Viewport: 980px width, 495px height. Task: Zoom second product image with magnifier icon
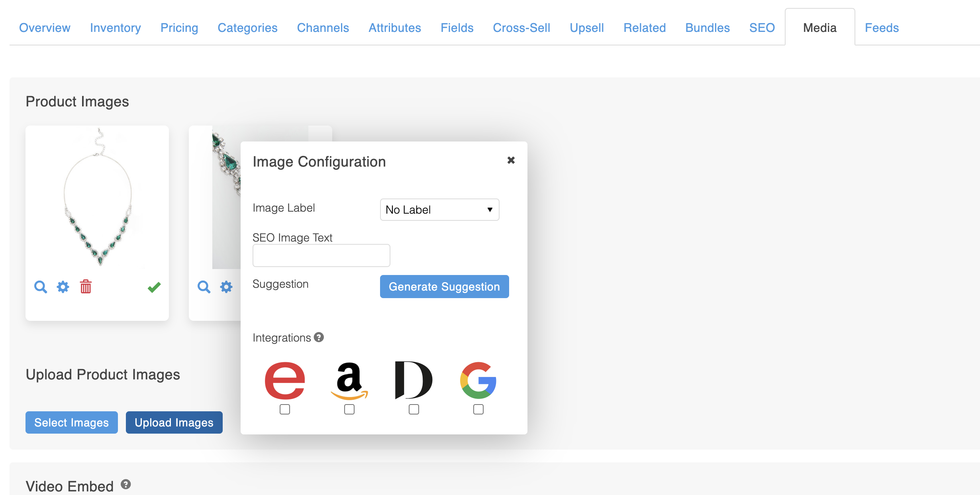coord(204,287)
